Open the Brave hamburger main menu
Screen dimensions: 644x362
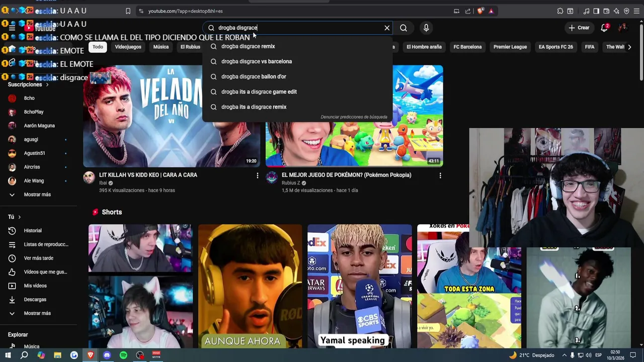pyautogui.click(x=636, y=11)
